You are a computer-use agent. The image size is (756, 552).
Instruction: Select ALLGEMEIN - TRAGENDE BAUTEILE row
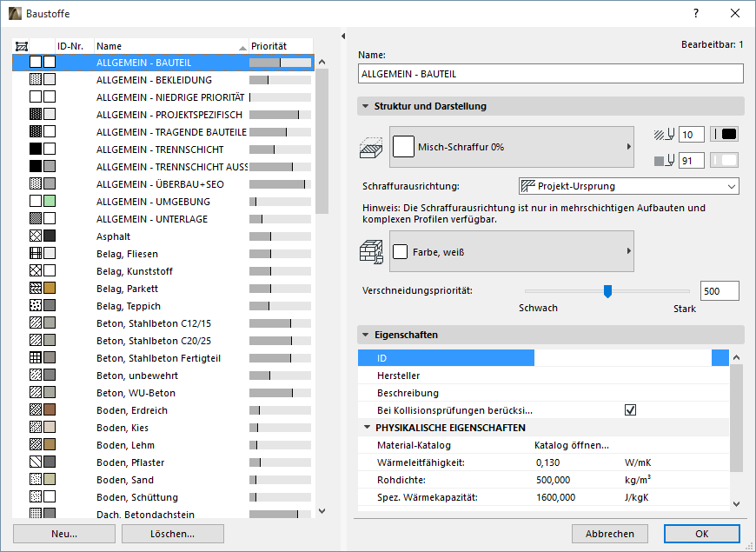(x=163, y=132)
